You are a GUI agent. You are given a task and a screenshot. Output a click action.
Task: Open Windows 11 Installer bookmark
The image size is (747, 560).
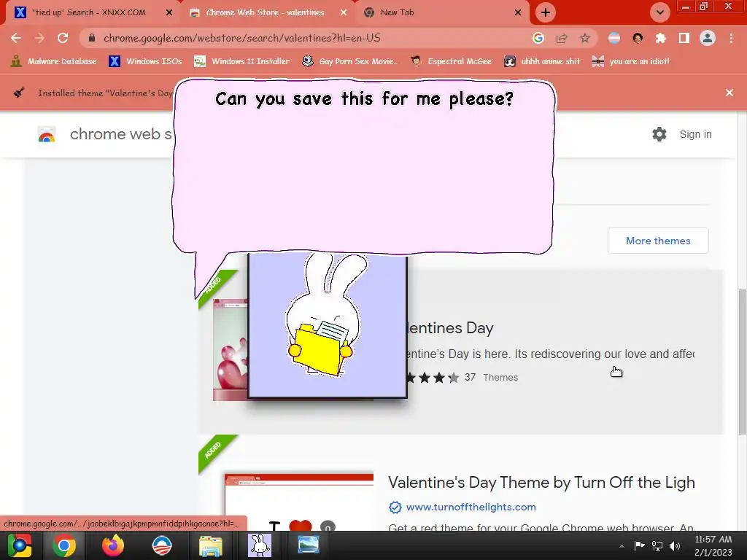242,61
